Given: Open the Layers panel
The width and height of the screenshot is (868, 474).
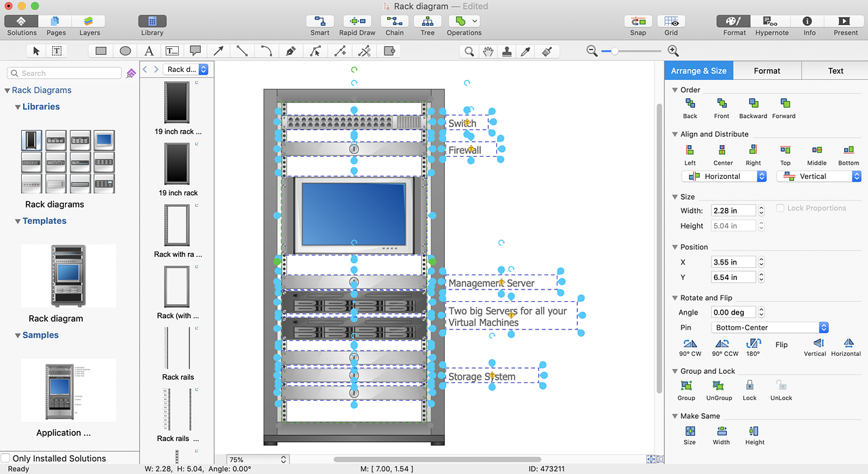Looking at the screenshot, I should click(88, 21).
